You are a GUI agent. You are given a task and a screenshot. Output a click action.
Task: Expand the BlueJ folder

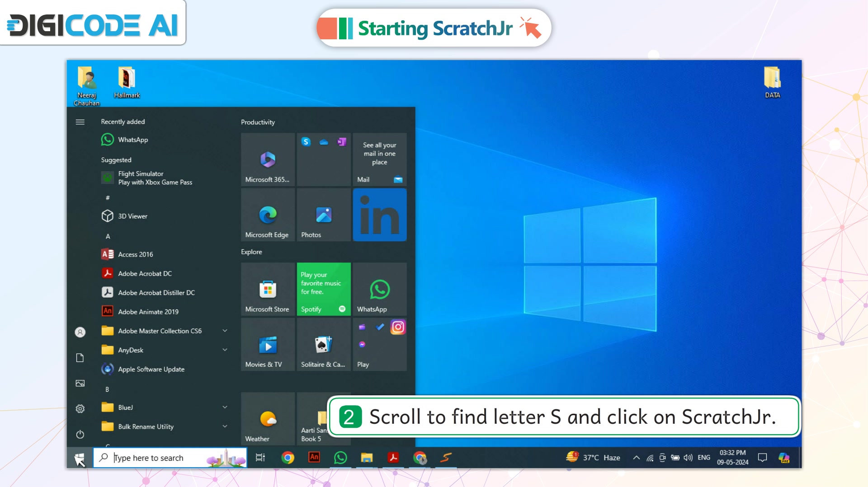pos(225,407)
